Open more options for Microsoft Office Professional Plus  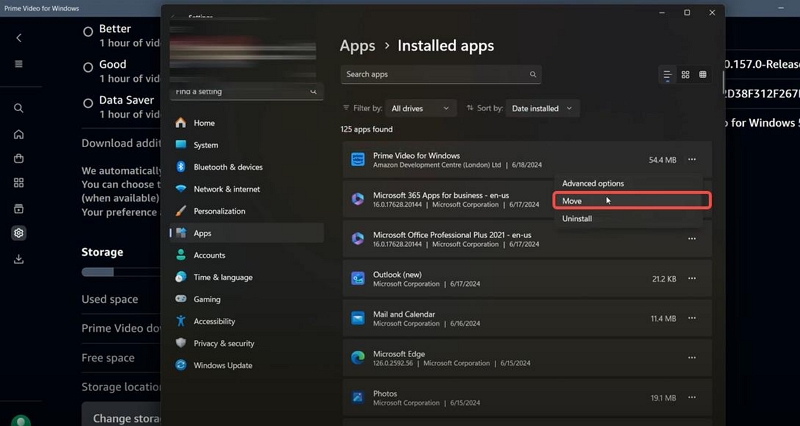(692, 239)
